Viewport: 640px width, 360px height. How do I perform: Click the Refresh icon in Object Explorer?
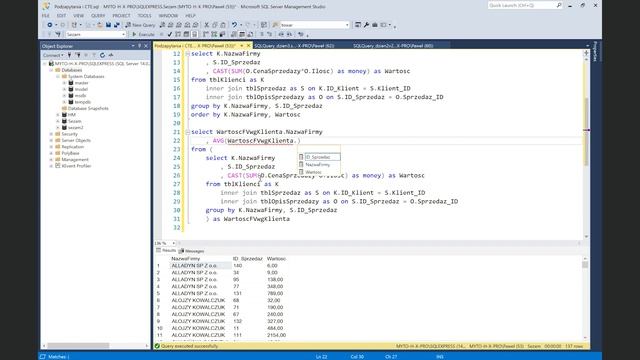coord(102,55)
